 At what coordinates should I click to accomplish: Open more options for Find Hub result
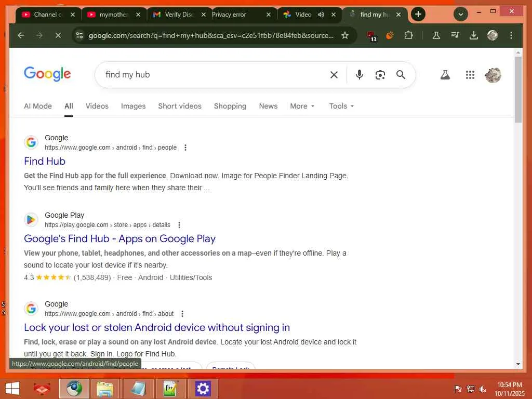tap(185, 148)
